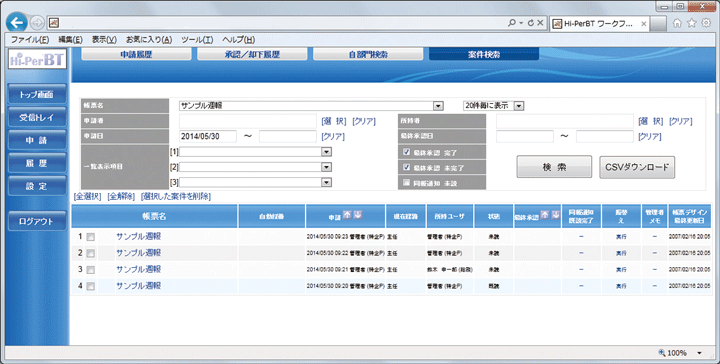Click the 検索 search button
Screen dimensions: 720x364
554,167
